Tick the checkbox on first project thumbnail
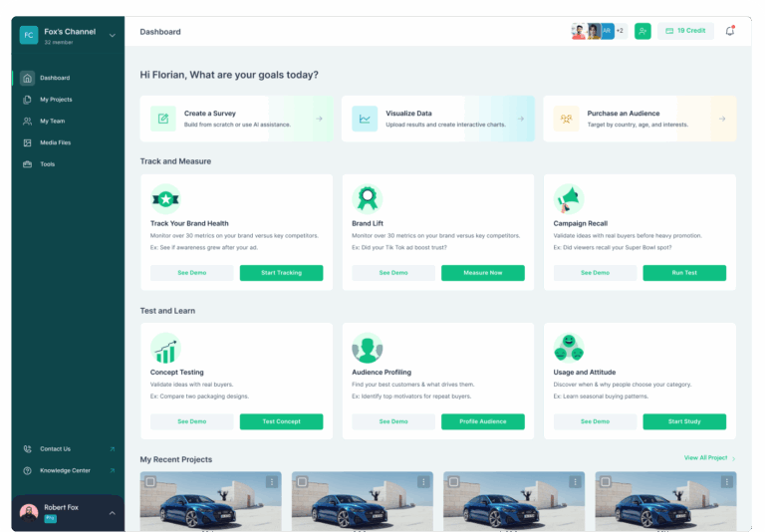765x532 pixels. point(150,482)
